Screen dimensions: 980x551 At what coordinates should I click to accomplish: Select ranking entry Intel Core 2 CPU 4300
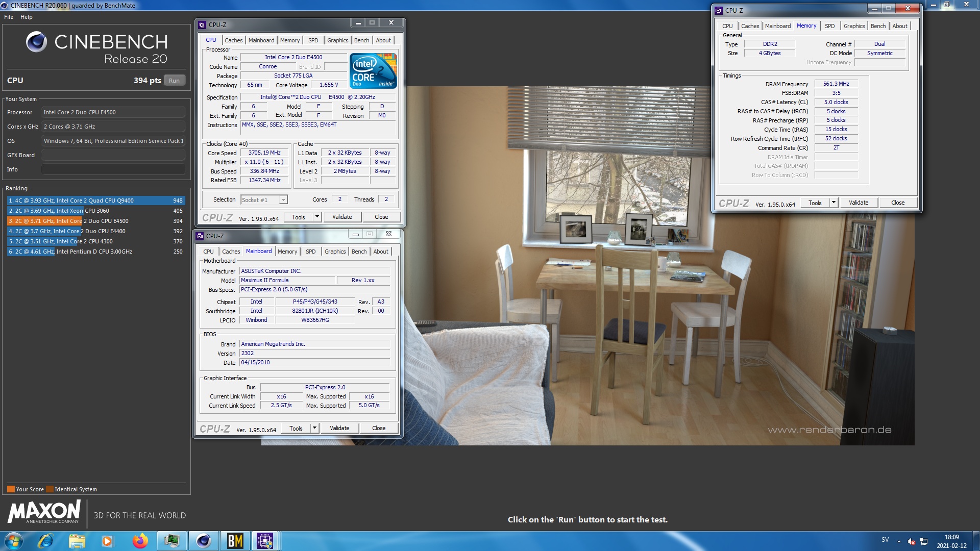click(x=96, y=241)
